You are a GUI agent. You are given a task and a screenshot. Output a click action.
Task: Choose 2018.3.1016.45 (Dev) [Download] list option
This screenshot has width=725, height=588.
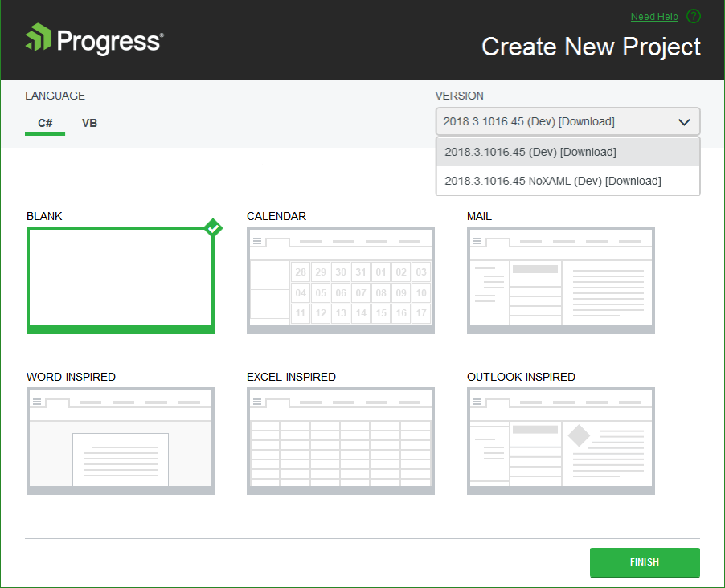pos(567,152)
